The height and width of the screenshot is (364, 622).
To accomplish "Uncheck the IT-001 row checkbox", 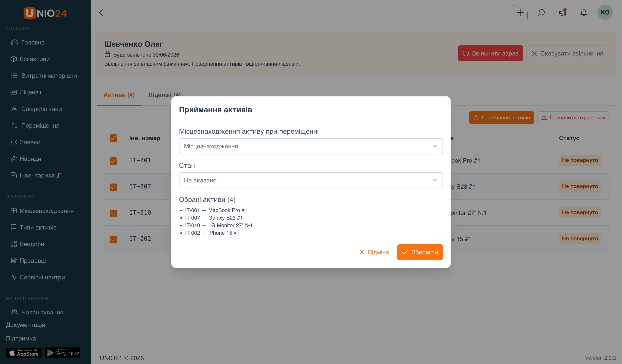I will point(114,161).
